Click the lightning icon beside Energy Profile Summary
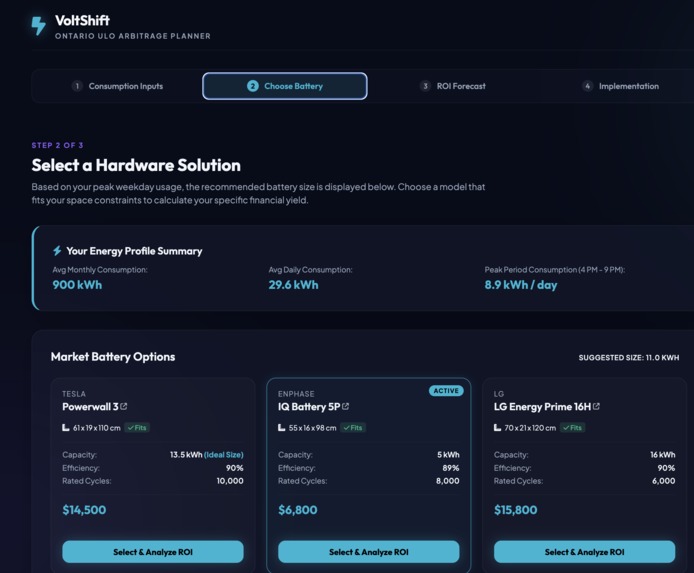Screen dimensions: 694x573 [57, 251]
